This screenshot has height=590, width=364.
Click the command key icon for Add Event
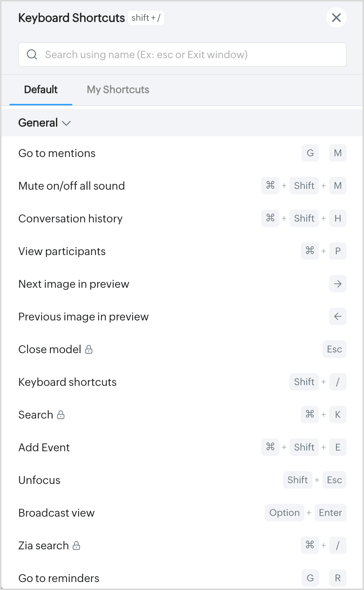270,447
